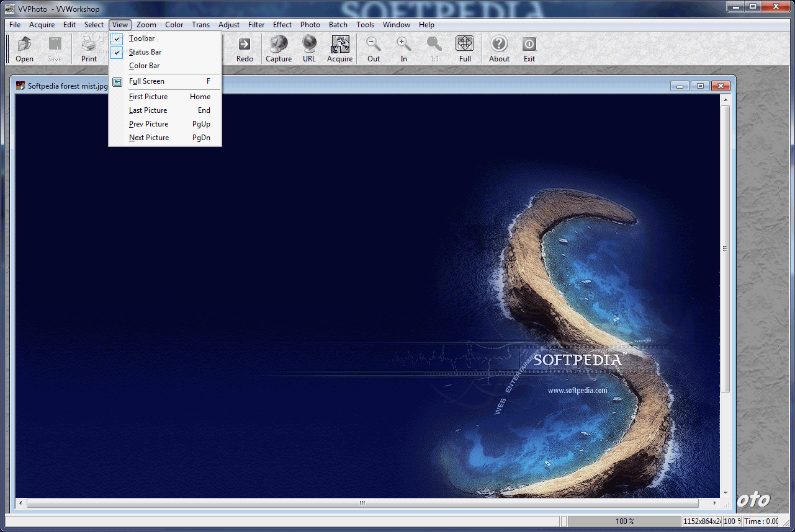Toggle the Toolbar menu option
The image size is (795, 532).
pyautogui.click(x=165, y=38)
